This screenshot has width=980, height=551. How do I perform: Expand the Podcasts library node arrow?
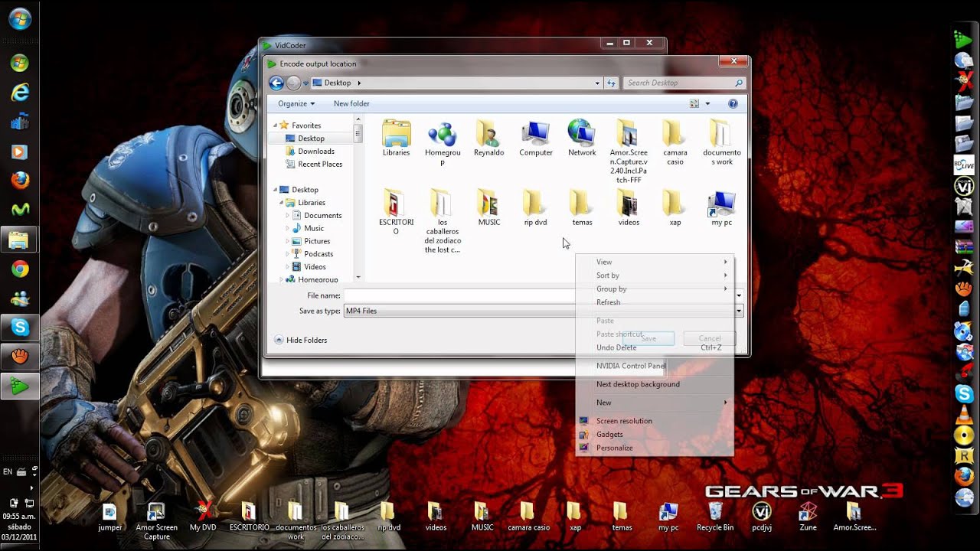point(288,254)
